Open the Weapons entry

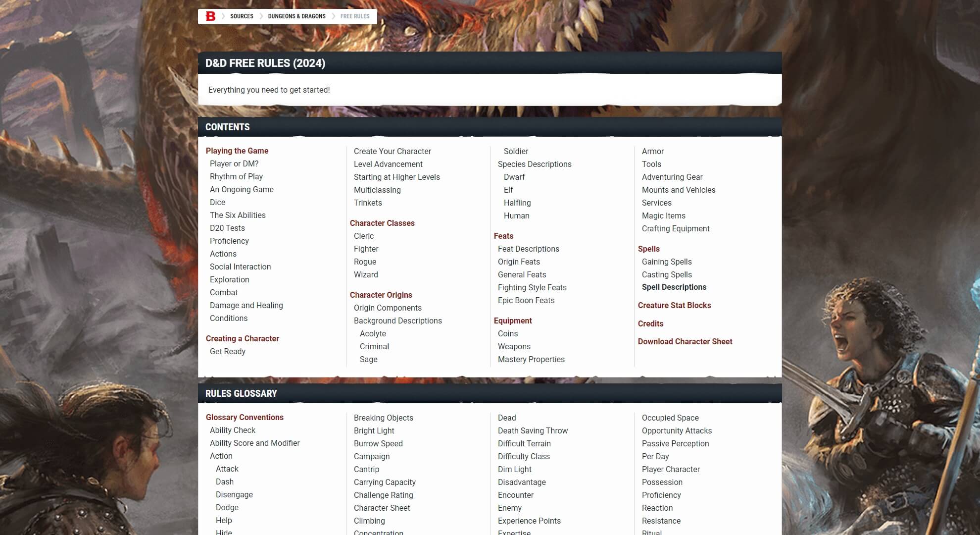(x=514, y=346)
